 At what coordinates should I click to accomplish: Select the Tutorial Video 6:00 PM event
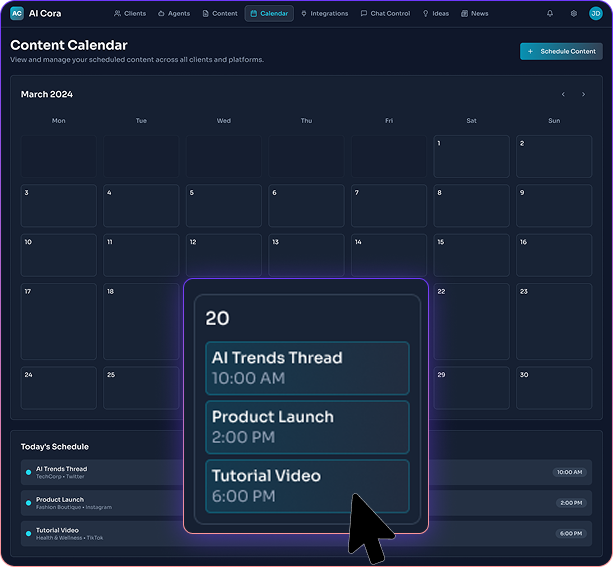[307, 485]
